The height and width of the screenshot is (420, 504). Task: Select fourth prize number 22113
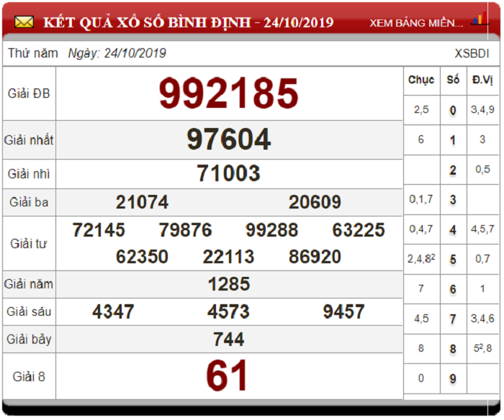click(228, 257)
